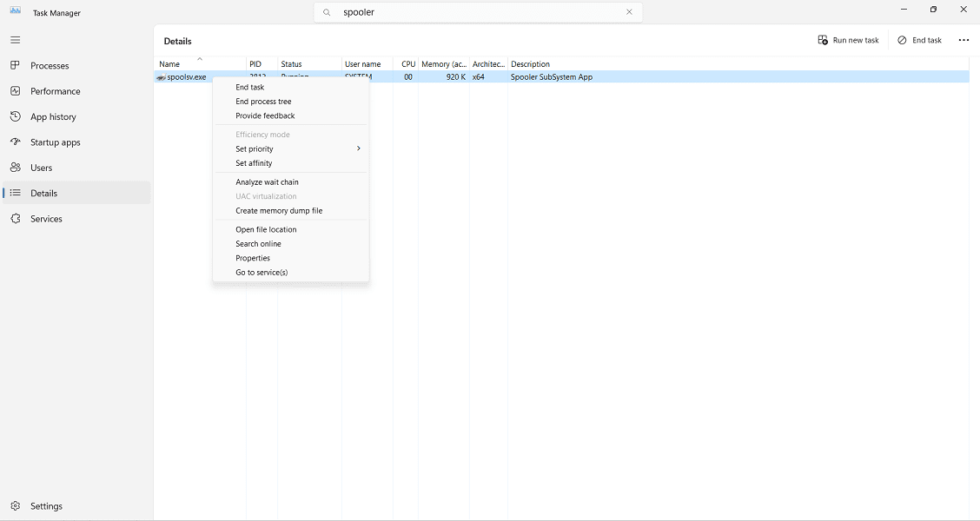
Task: Open Task Manager Settings gear
Action: (15, 506)
